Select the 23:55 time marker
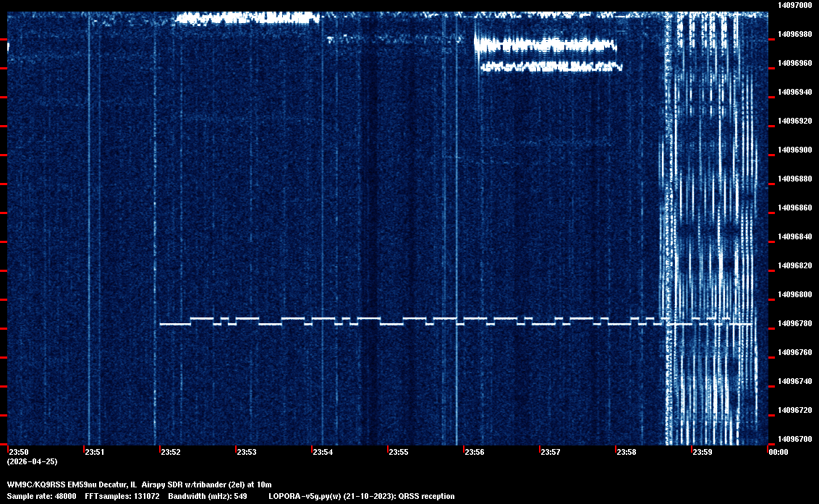The width and height of the screenshot is (819, 504). coord(399,452)
